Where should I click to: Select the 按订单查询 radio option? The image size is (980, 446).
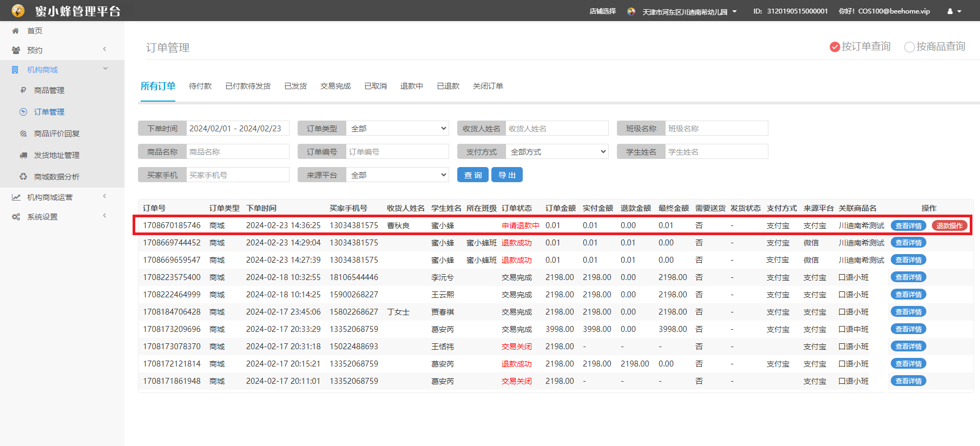pyautogui.click(x=834, y=47)
